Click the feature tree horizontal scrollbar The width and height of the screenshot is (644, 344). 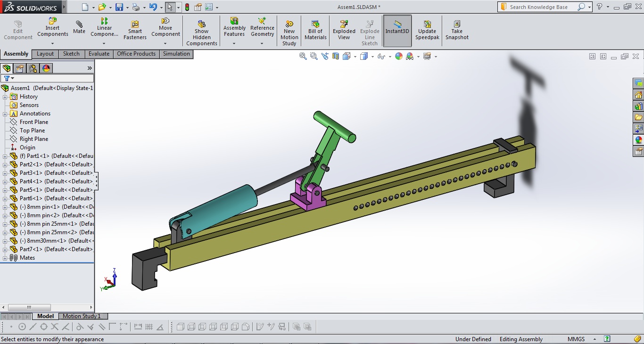click(29, 308)
